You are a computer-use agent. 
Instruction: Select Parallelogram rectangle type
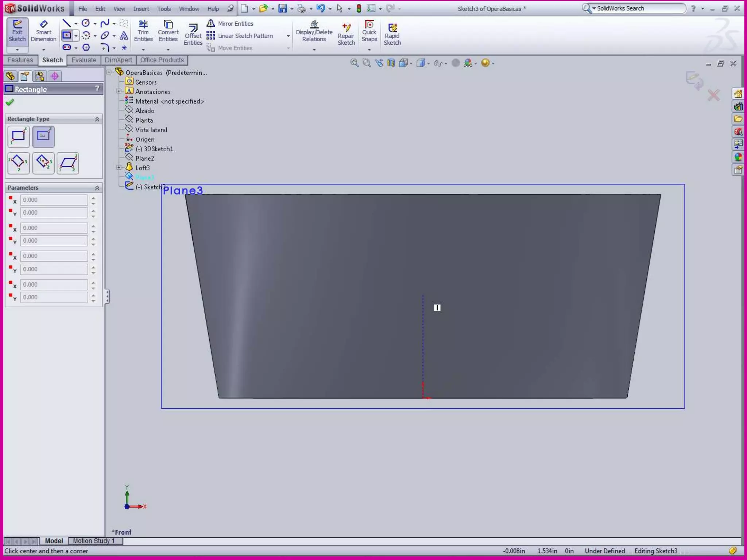68,163
